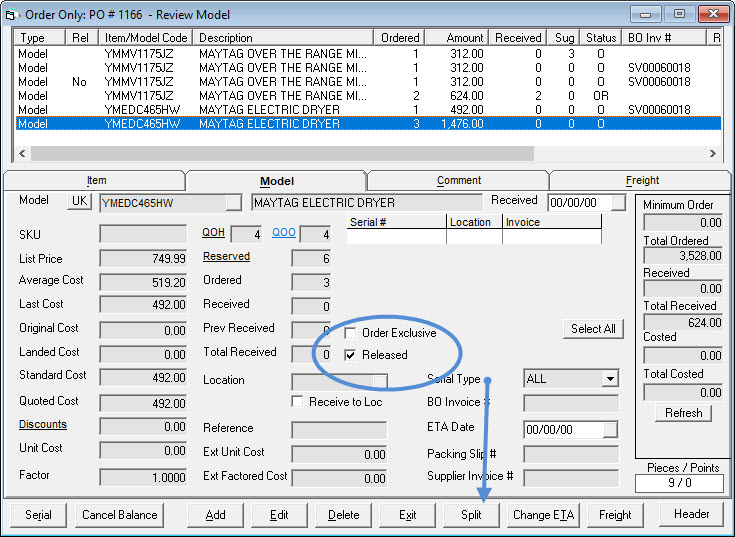
Task: Uncheck the Released checkbox
Action: (350, 355)
